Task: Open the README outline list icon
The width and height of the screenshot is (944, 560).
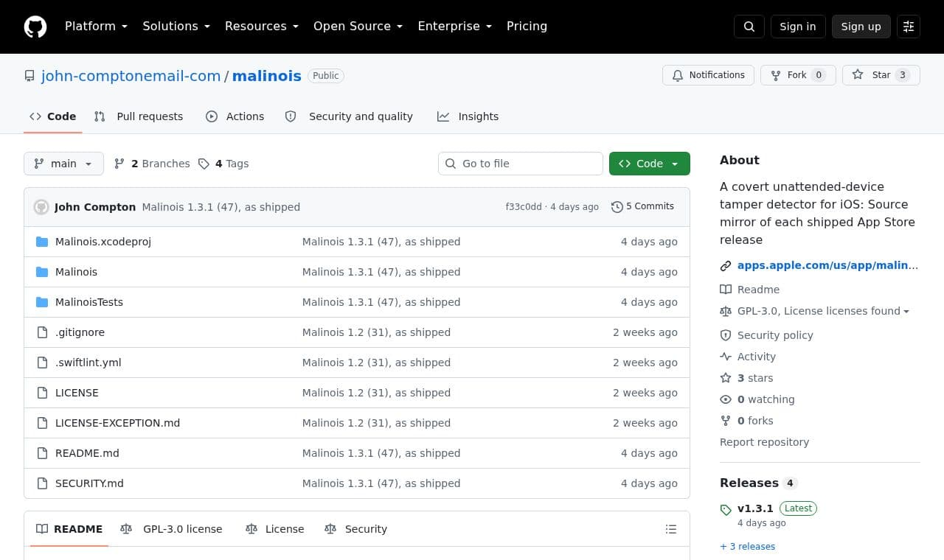Action: [671, 529]
